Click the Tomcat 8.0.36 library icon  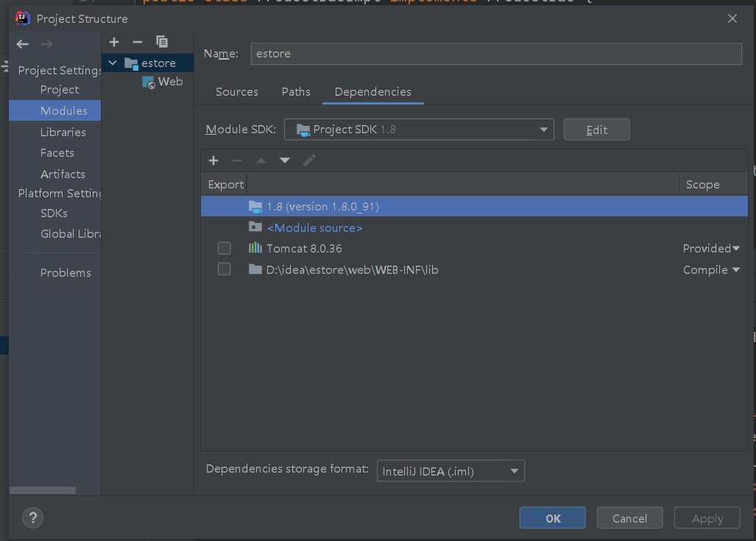pyautogui.click(x=255, y=248)
